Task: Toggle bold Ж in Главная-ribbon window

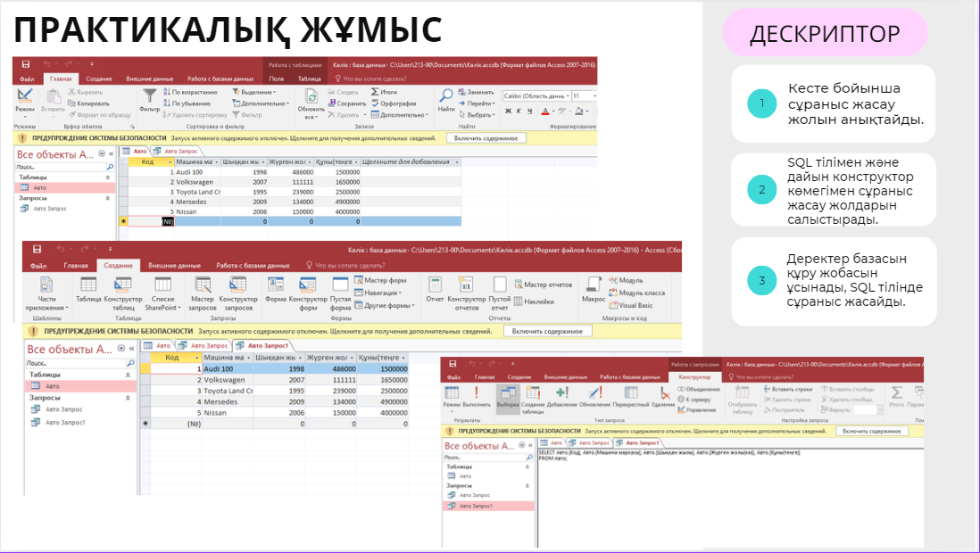Action: (508, 111)
